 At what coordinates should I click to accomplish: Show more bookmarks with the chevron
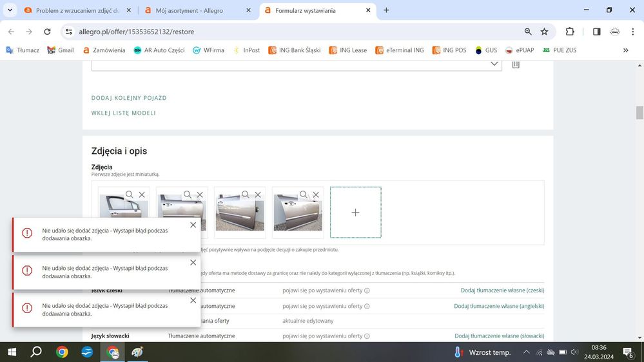tap(625, 50)
